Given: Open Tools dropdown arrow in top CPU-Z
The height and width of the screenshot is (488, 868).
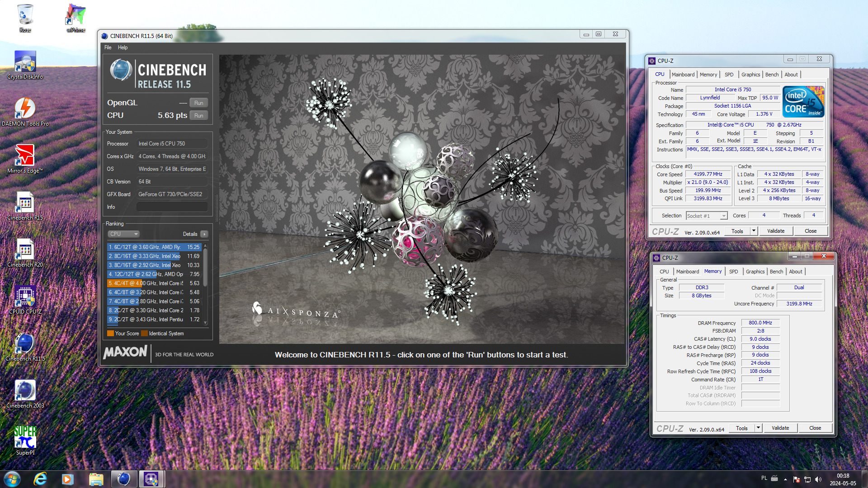Looking at the screenshot, I should coord(754,231).
